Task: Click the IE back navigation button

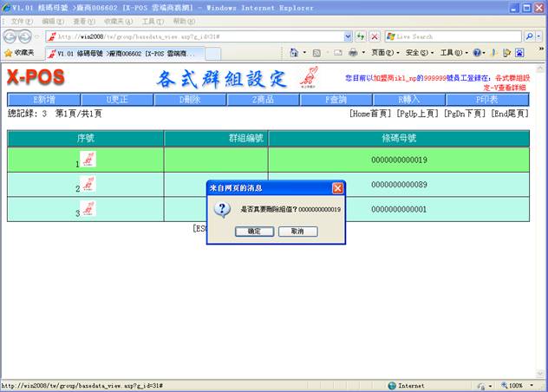Action: (11, 36)
